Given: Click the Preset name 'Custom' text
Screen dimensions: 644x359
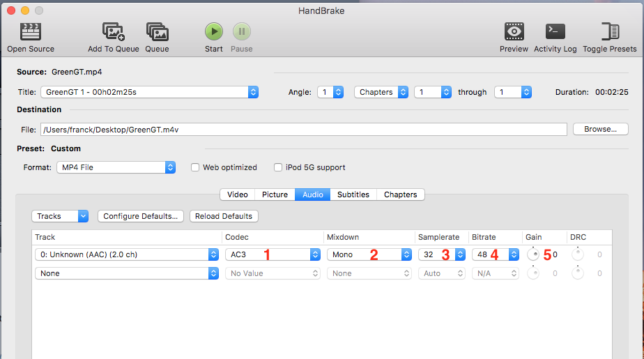Looking at the screenshot, I should coord(66,148).
